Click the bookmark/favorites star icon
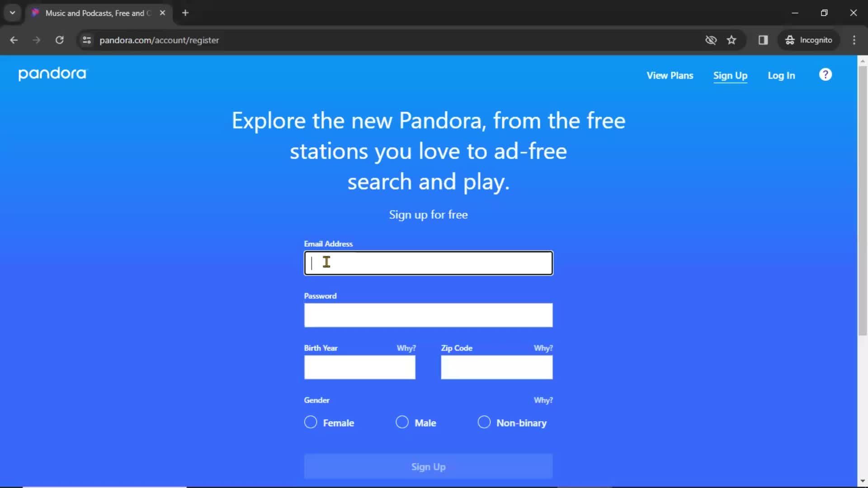The height and width of the screenshot is (488, 868). [732, 40]
